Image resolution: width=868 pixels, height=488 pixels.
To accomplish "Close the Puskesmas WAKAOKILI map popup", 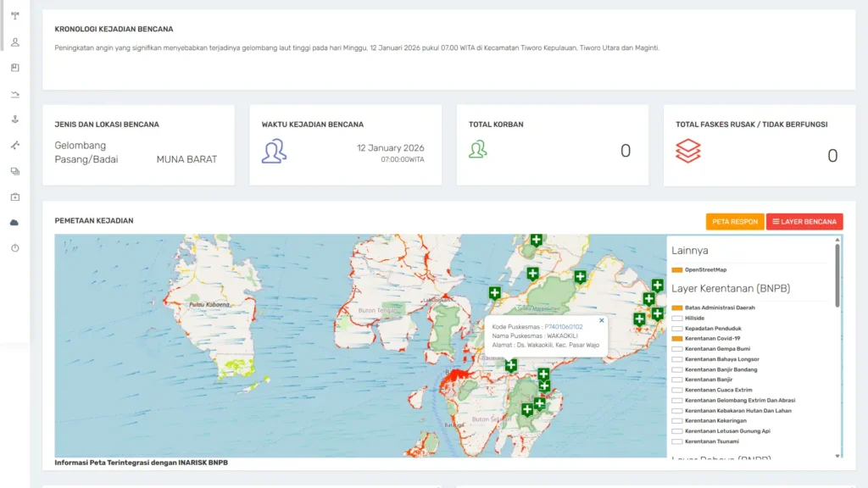I will (602, 320).
